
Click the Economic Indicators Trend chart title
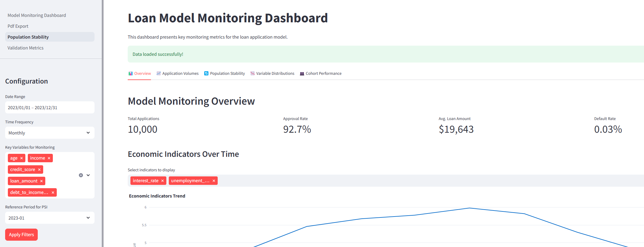(x=157, y=196)
